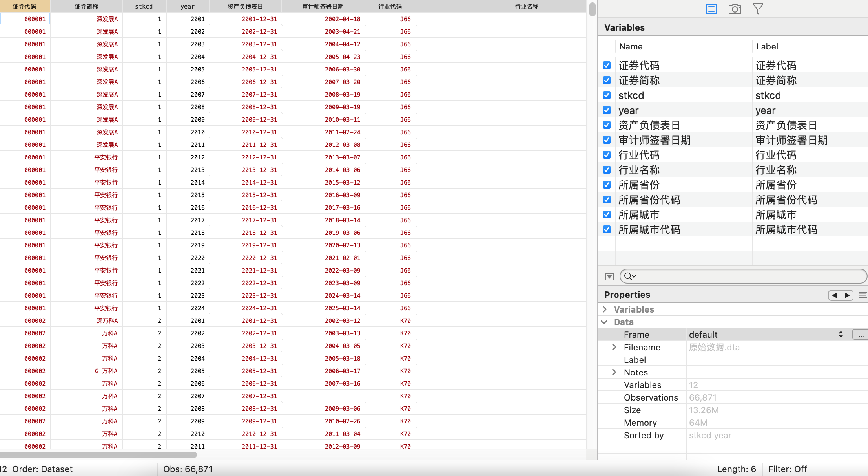Toggle the 所属城市 variable checkbox
Viewport: 868px width, 476px height.
click(x=607, y=214)
